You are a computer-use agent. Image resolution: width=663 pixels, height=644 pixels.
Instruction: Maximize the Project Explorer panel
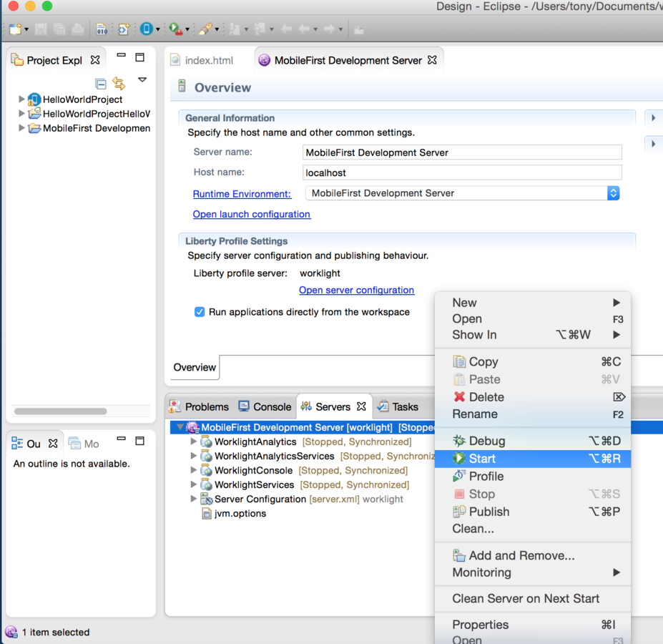[140, 57]
